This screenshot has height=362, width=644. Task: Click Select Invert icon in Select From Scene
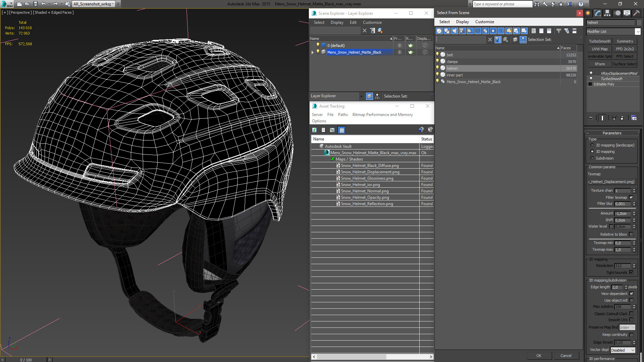point(549,31)
